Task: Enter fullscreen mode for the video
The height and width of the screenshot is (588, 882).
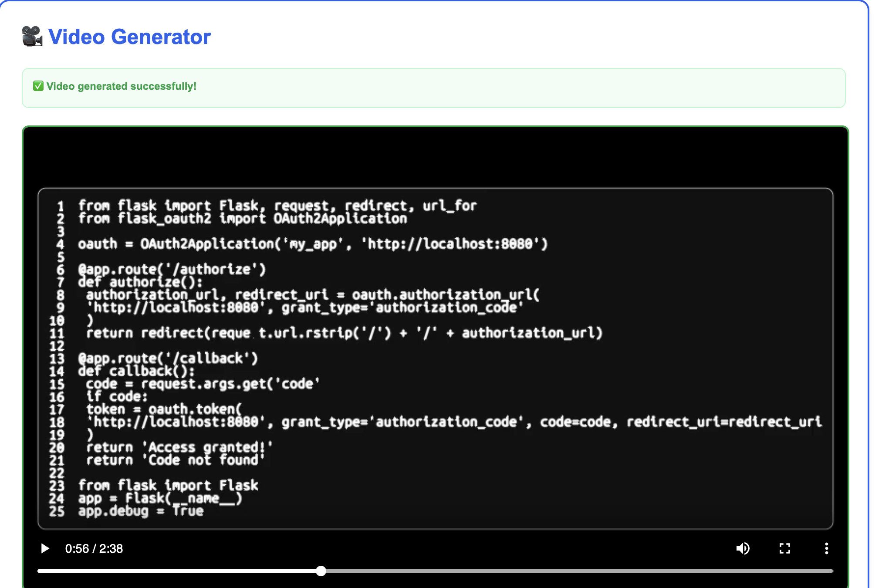Action: tap(784, 548)
